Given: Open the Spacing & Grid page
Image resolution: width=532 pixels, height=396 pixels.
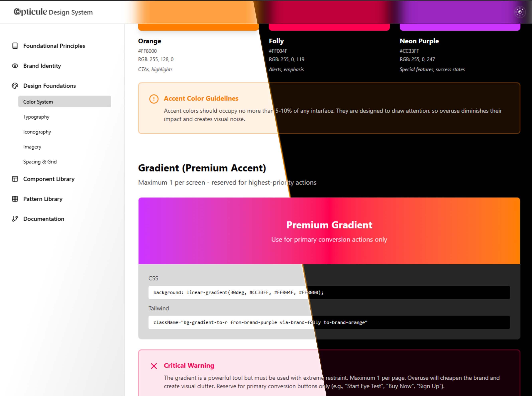Looking at the screenshot, I should [x=40, y=162].
